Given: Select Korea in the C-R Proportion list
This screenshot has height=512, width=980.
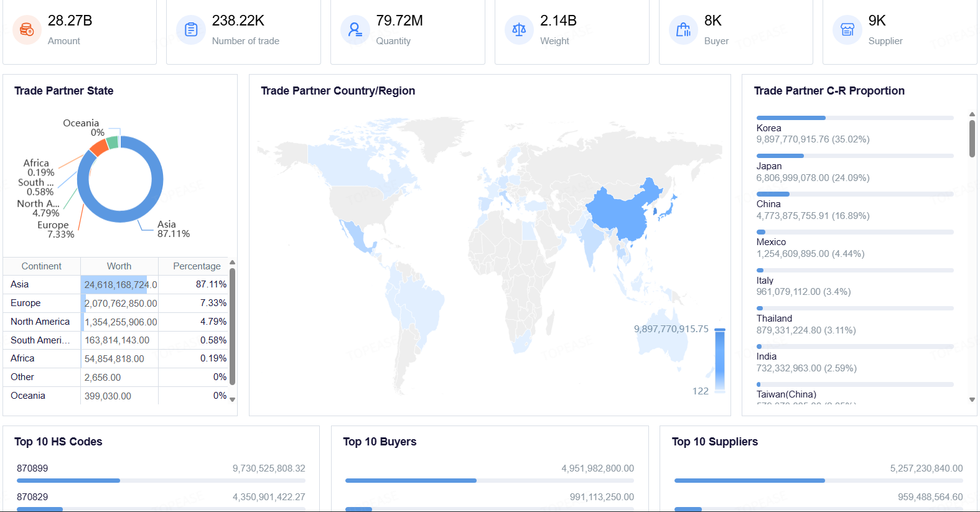Looking at the screenshot, I should tap(855, 130).
